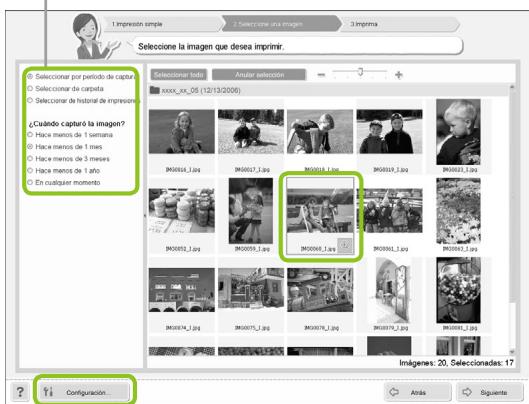
Task: Open 'Configuración...' settings
Action: coord(83,392)
